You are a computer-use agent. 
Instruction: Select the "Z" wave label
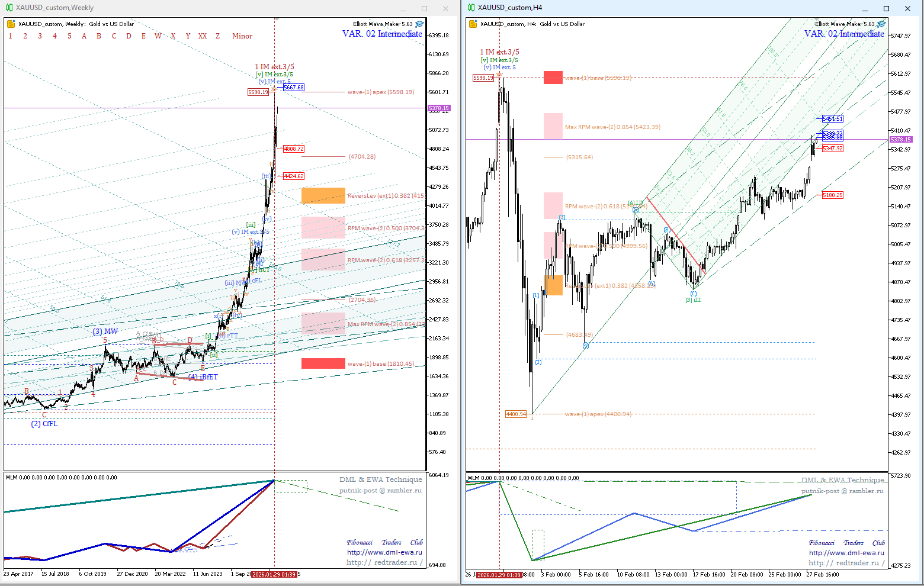[217, 36]
